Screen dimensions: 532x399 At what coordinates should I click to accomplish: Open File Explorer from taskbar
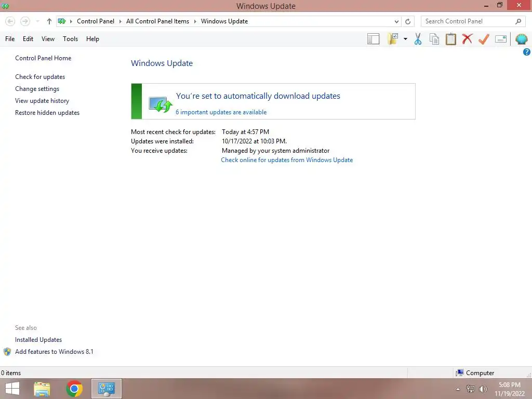click(x=42, y=389)
